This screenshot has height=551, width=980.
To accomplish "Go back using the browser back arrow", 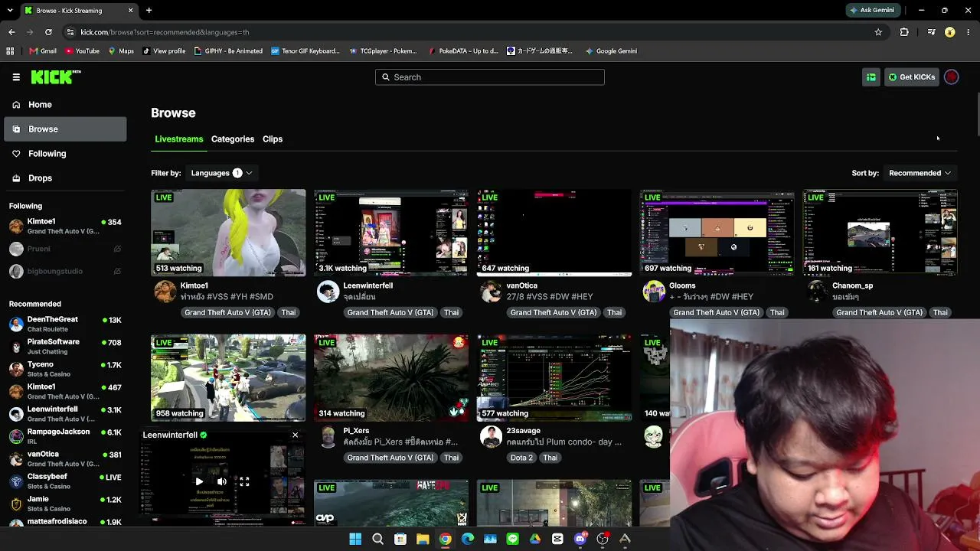I will click(11, 32).
